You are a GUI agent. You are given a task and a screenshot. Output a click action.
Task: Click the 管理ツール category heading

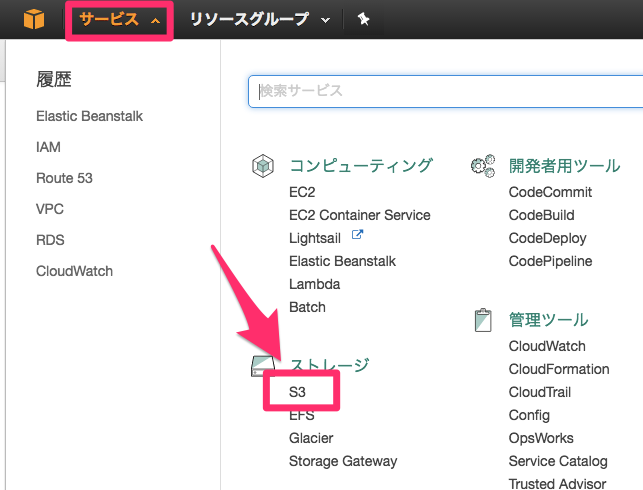[x=548, y=320]
